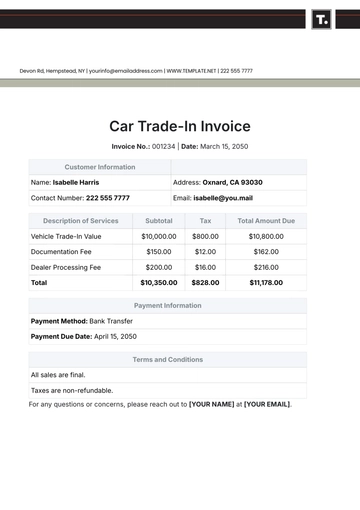Image resolution: width=360 pixels, height=510 pixels.
Task: Click the $10,350.00 total subtotal cell
Action: [159, 283]
